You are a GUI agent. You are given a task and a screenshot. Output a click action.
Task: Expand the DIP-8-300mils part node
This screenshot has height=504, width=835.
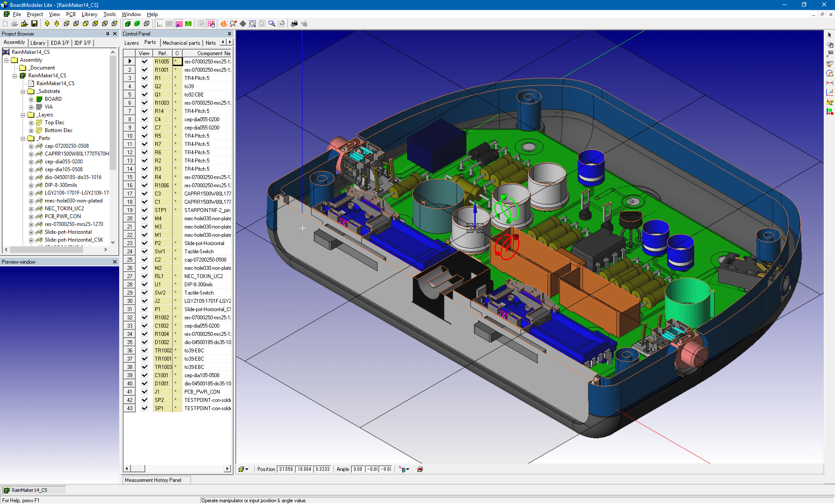click(x=31, y=185)
